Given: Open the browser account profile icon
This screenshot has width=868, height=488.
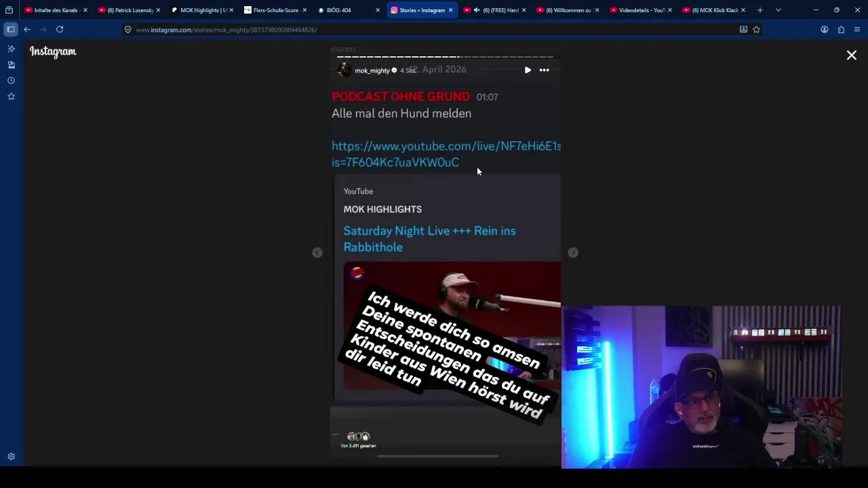Looking at the screenshot, I should pos(825,30).
